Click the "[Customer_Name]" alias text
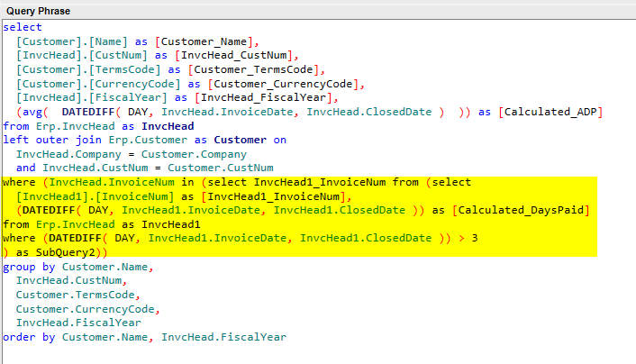 click(204, 41)
